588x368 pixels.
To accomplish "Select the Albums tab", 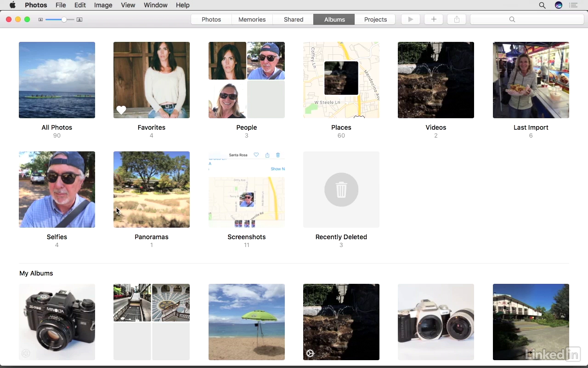I will click(x=334, y=19).
